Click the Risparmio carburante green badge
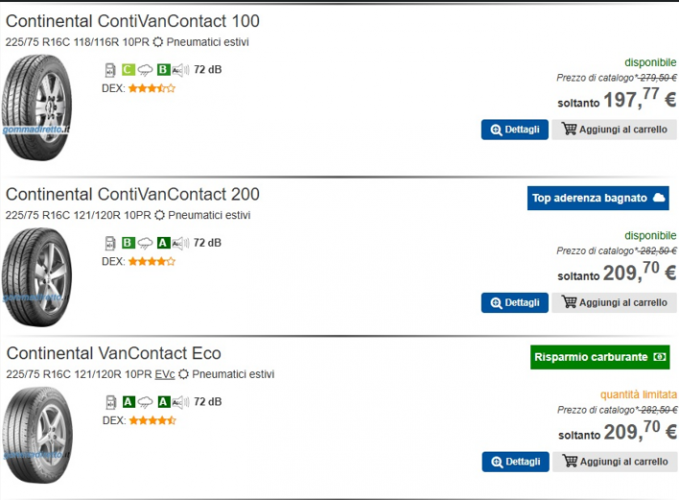This screenshot has height=500, width=679. pyautogui.click(x=600, y=357)
